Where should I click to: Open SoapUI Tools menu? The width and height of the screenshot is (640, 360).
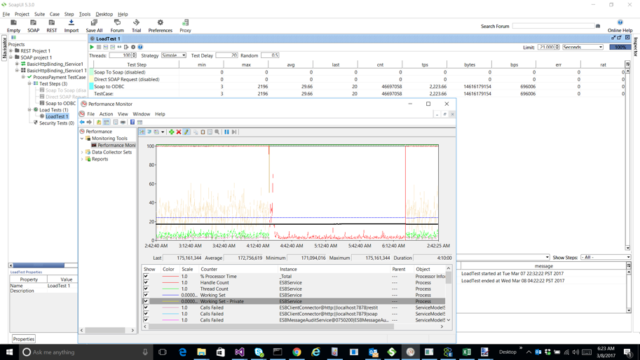[84, 14]
